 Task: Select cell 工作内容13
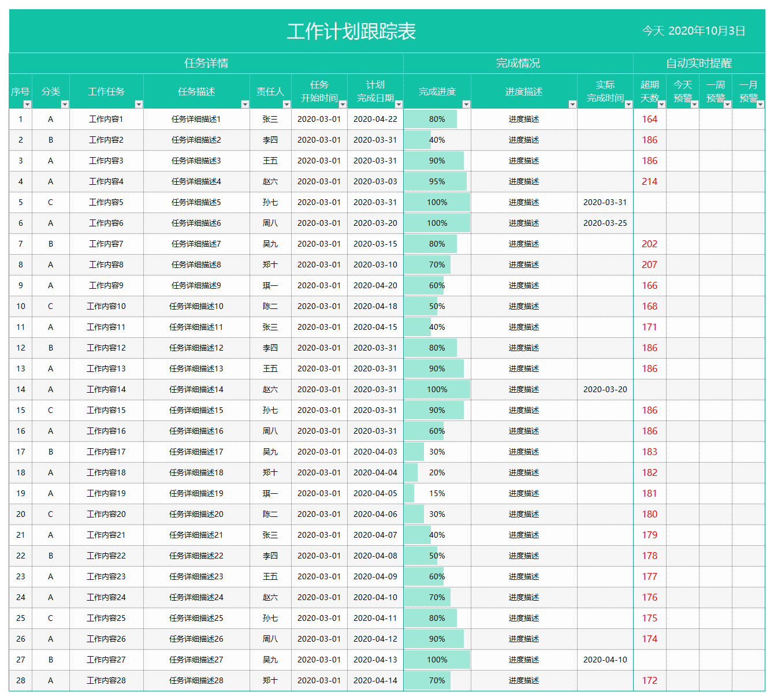[x=106, y=368]
